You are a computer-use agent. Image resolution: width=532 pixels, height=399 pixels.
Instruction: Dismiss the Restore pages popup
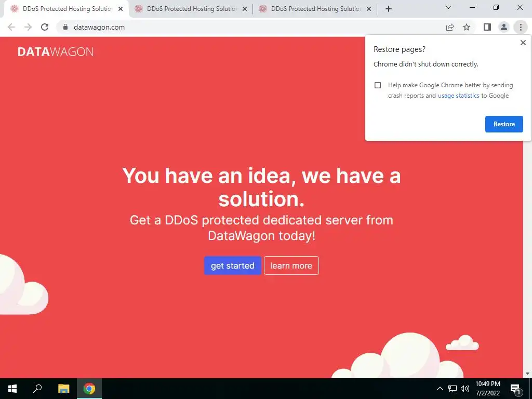523,43
